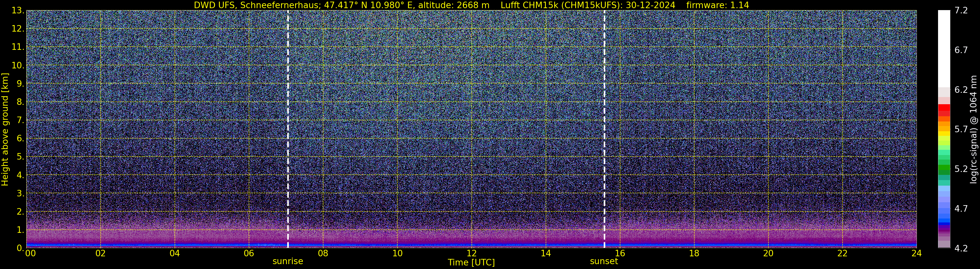Click time axis tick '04'
The image size is (980, 269).
pos(175,253)
